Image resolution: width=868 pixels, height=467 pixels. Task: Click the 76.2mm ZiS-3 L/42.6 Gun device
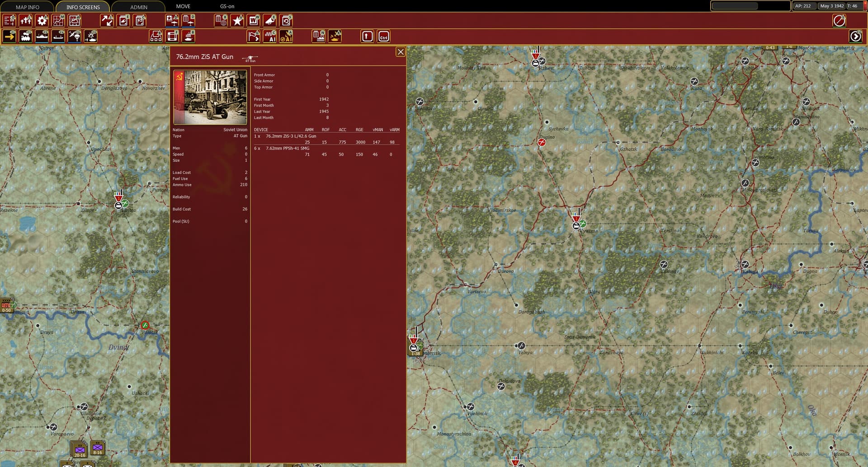tap(291, 136)
